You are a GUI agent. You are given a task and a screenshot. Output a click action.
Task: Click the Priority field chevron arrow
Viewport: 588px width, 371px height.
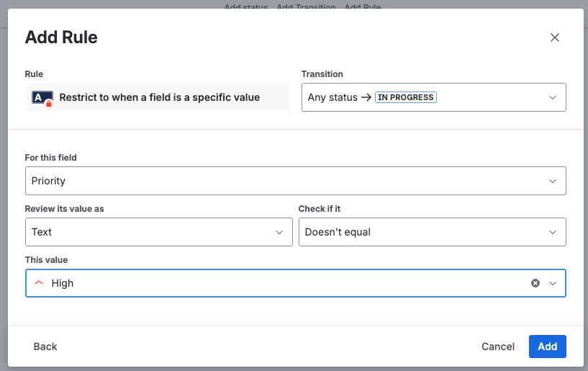553,181
